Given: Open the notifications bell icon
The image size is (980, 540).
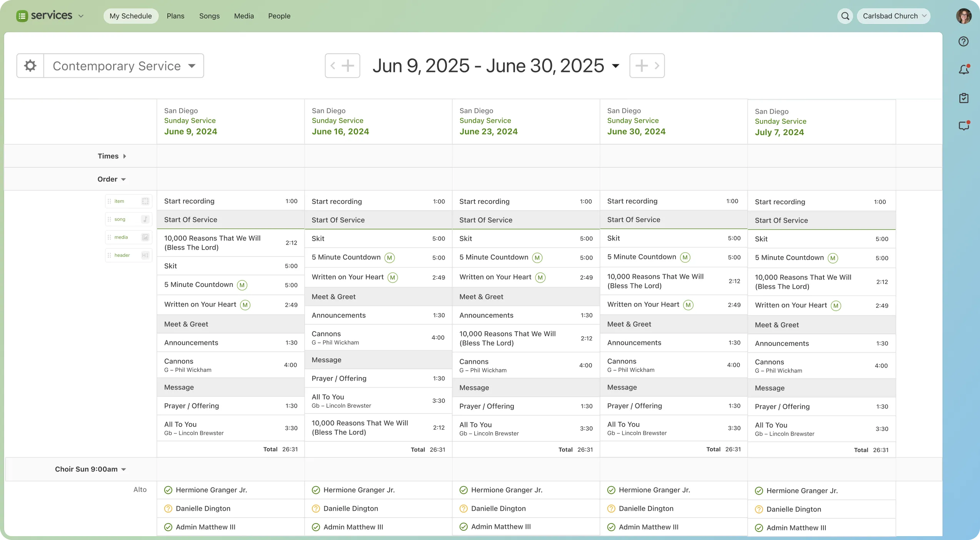Looking at the screenshot, I should pos(963,70).
